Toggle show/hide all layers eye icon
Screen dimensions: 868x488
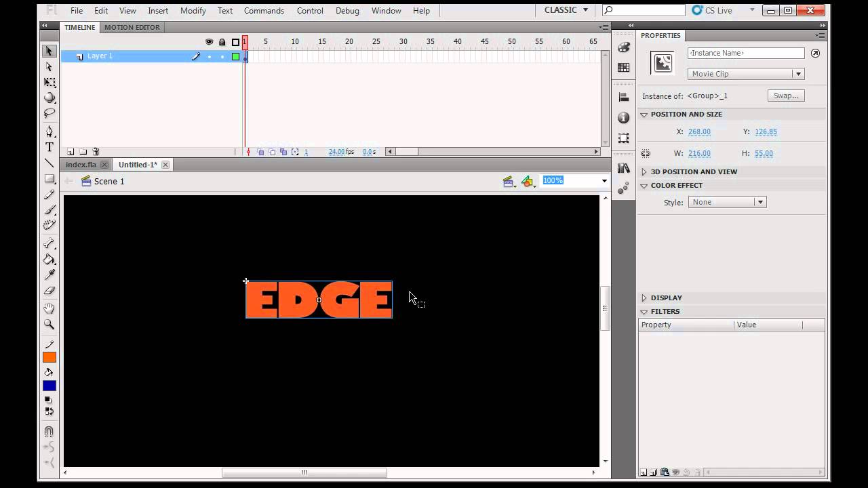coord(209,42)
